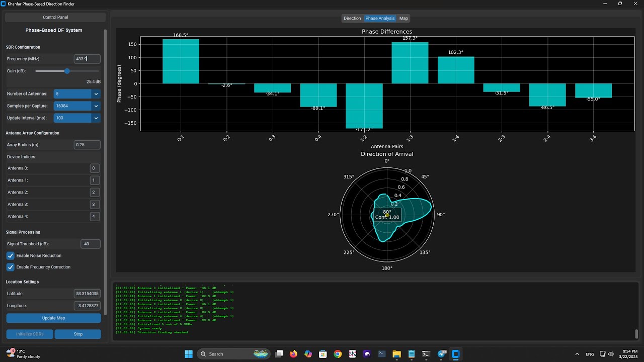Viewport: 644px width, 362px height.
Task: Show hidden system tray icons
Action: click(x=577, y=354)
